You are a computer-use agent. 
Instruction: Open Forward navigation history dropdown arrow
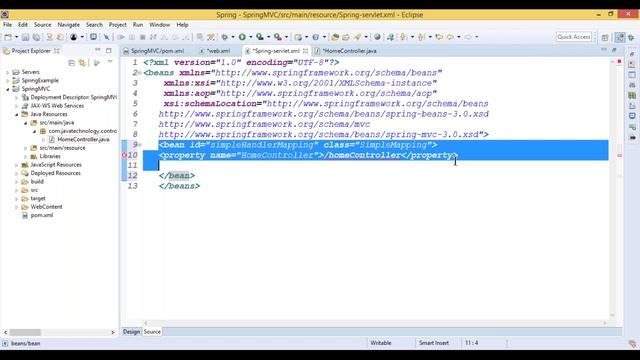pyautogui.click(x=476, y=37)
